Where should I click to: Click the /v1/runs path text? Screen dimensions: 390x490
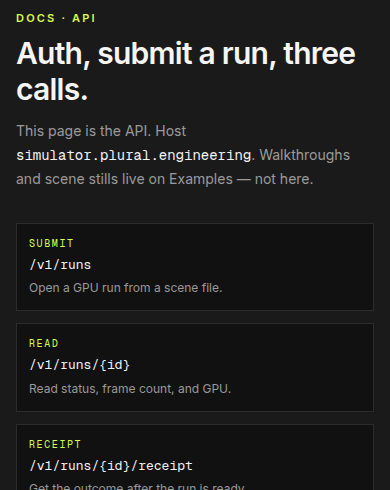(x=60, y=265)
